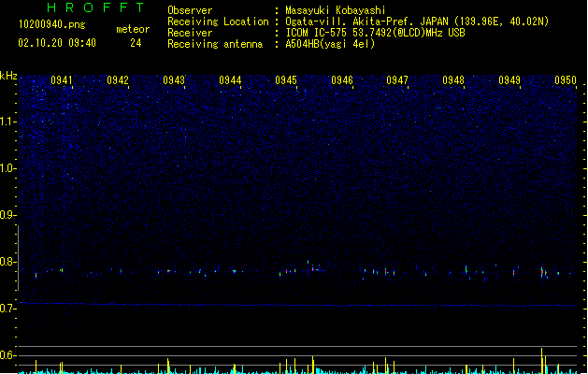
Task: Click the 0945 time marker
Action: (286, 80)
